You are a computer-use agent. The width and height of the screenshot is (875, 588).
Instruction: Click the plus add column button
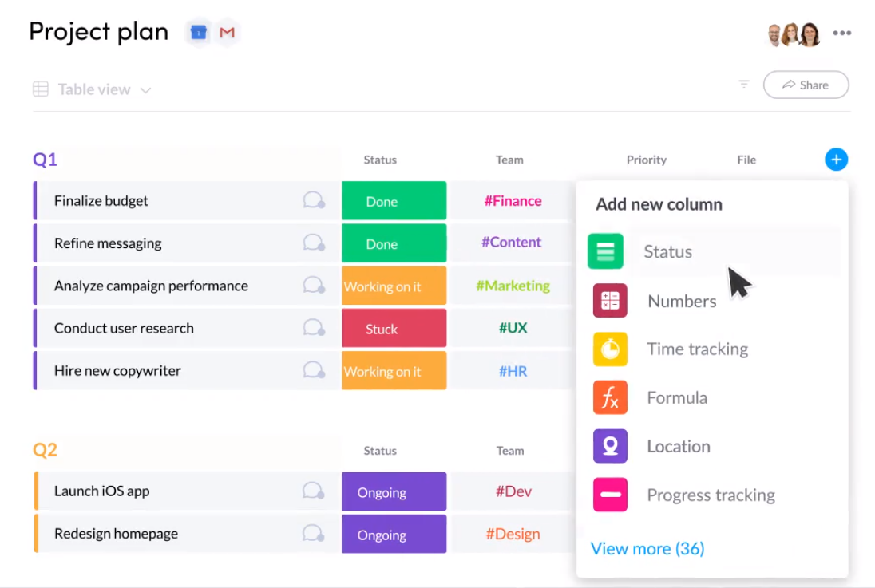tap(836, 160)
